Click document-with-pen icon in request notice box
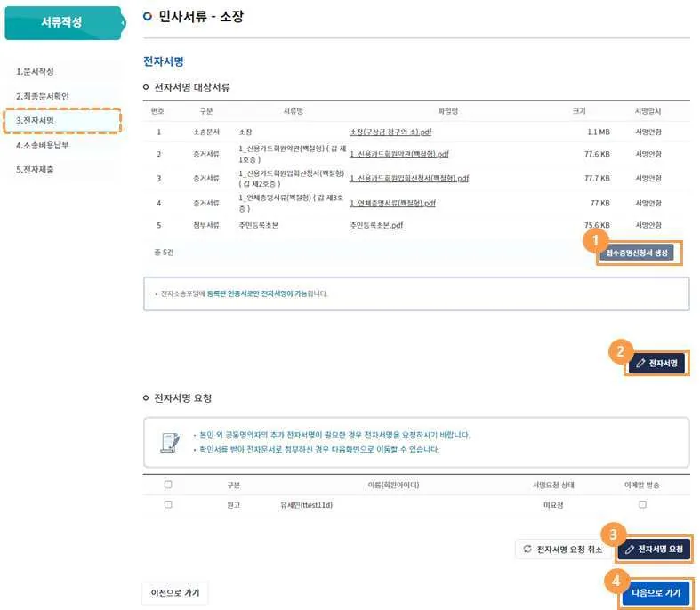Image resolution: width=700 pixels, height=610 pixels. pos(170,443)
